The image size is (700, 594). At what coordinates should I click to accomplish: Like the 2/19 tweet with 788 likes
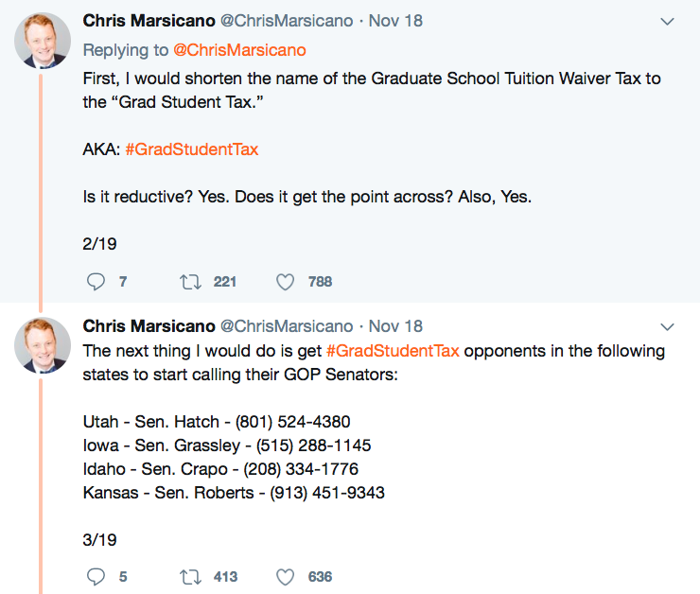pos(286,281)
